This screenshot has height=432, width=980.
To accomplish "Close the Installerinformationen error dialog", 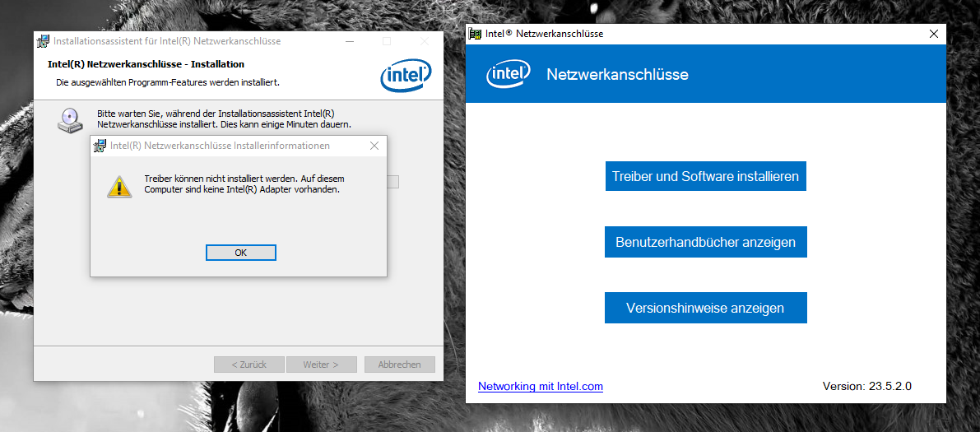I will coord(374,146).
